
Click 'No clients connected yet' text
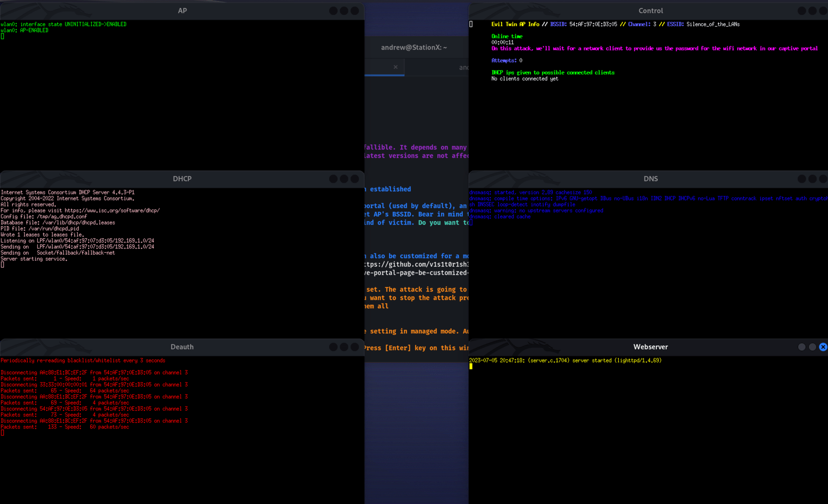point(524,79)
